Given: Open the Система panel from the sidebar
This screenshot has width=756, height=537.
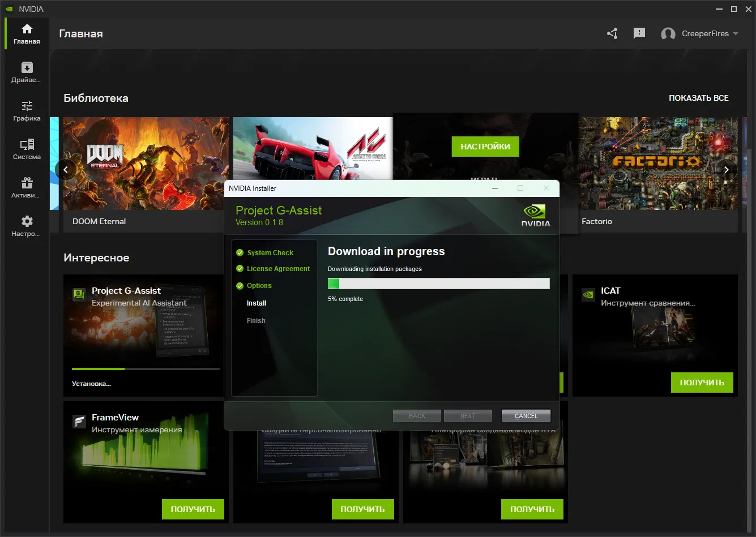Looking at the screenshot, I should (26, 148).
